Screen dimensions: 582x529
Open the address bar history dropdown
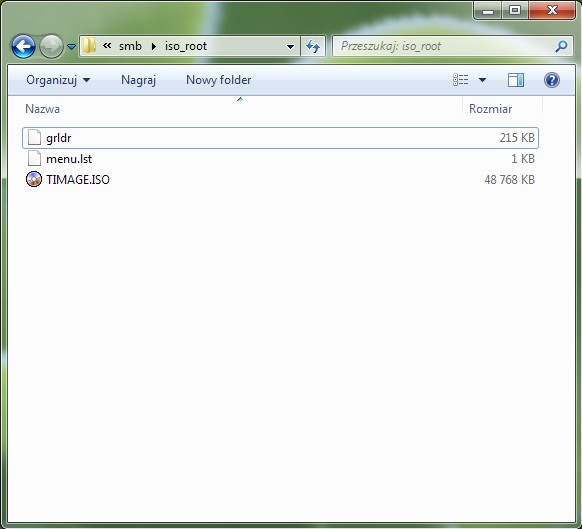291,47
